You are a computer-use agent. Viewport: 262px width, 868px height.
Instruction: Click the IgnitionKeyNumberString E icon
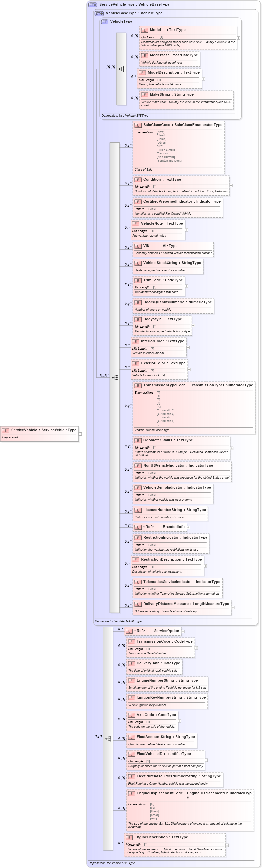tap(131, 698)
